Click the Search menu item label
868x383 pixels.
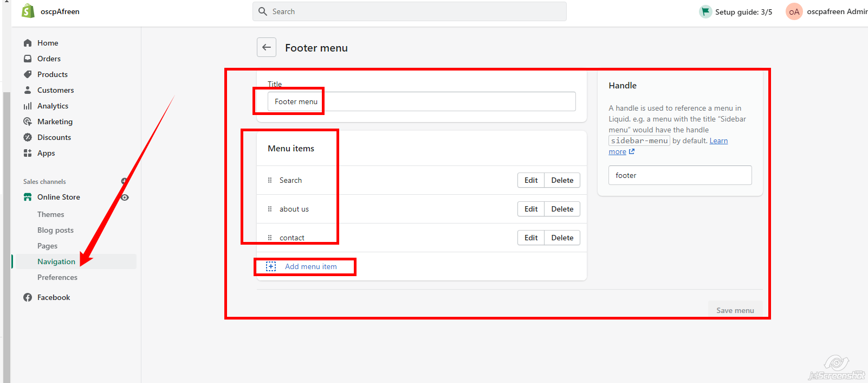(290, 180)
